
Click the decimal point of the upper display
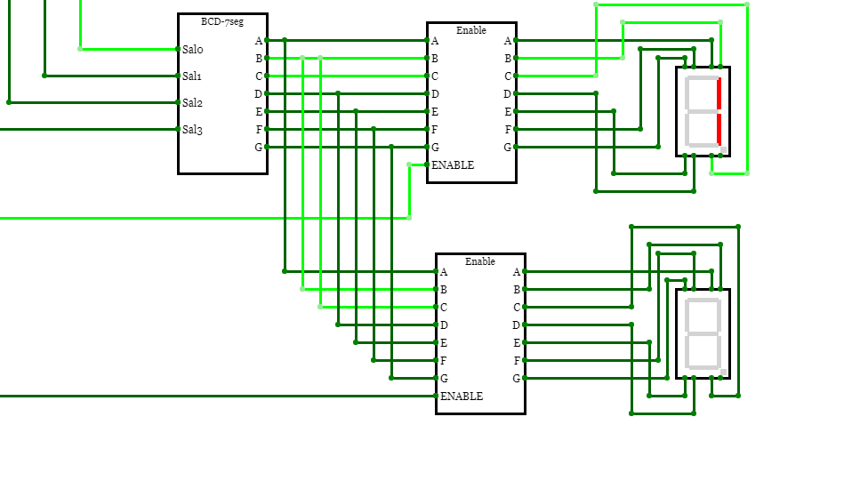(x=724, y=149)
